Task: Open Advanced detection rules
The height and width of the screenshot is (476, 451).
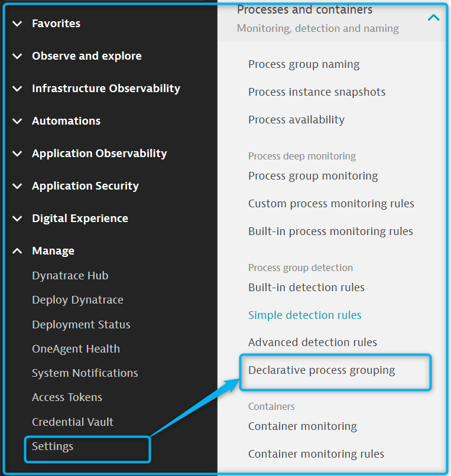Action: 312,342
